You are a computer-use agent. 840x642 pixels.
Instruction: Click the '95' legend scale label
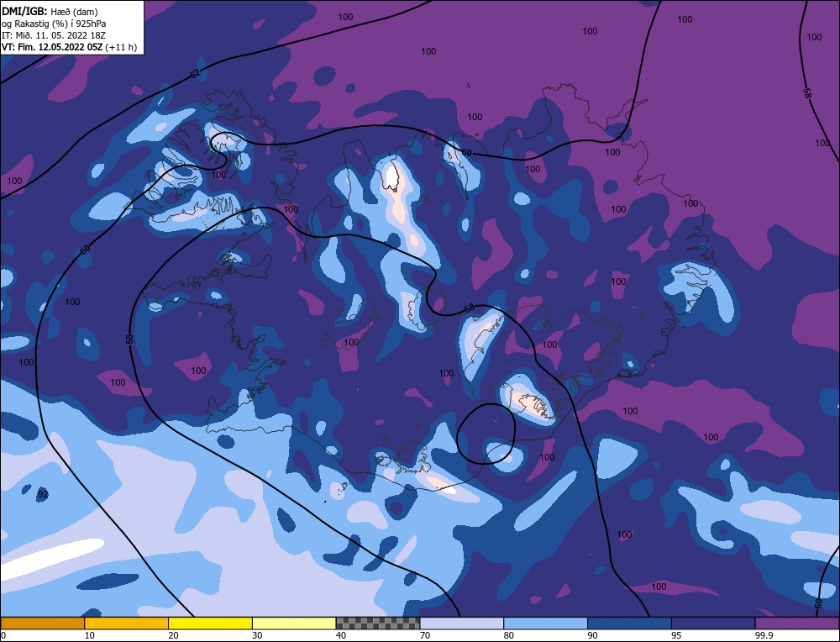tap(676, 635)
